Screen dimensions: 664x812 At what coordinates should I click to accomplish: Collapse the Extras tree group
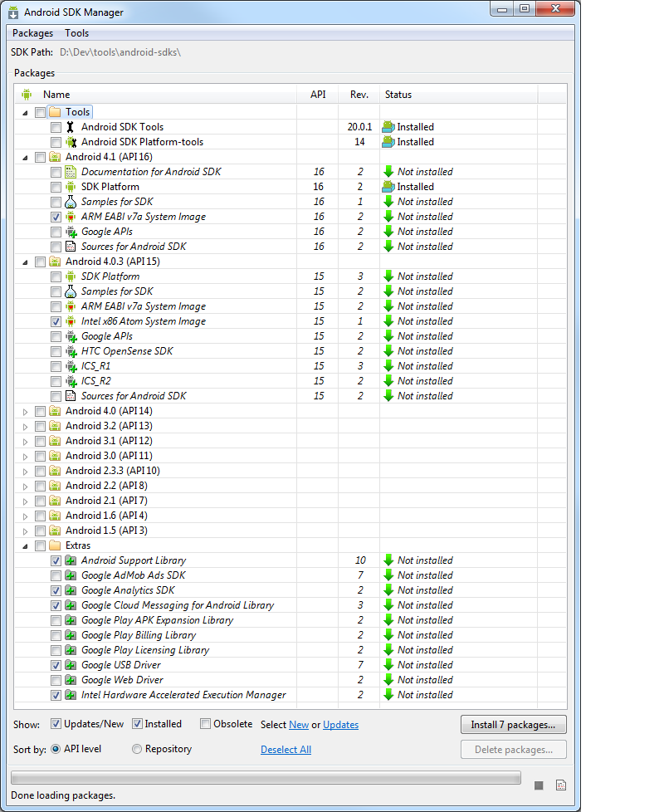point(25,545)
